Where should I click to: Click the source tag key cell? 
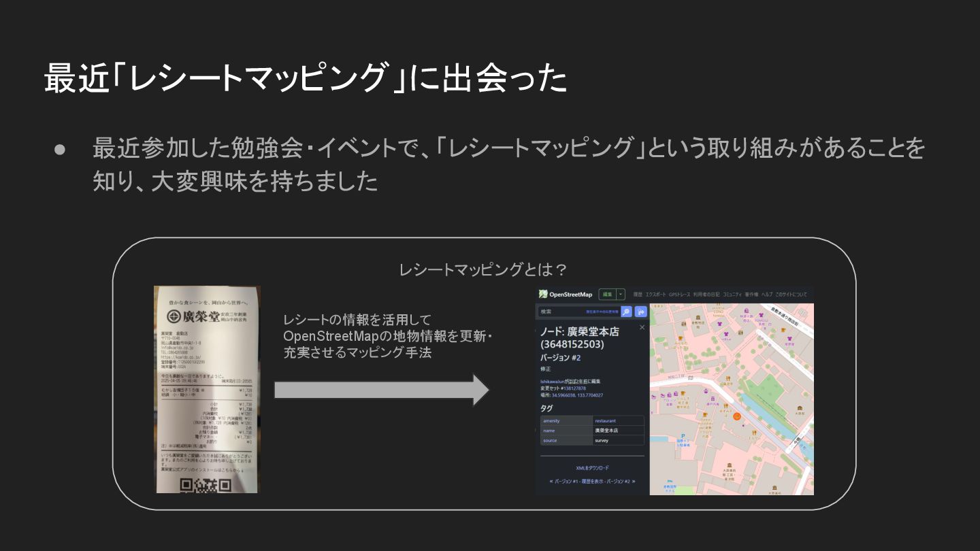[566, 440]
